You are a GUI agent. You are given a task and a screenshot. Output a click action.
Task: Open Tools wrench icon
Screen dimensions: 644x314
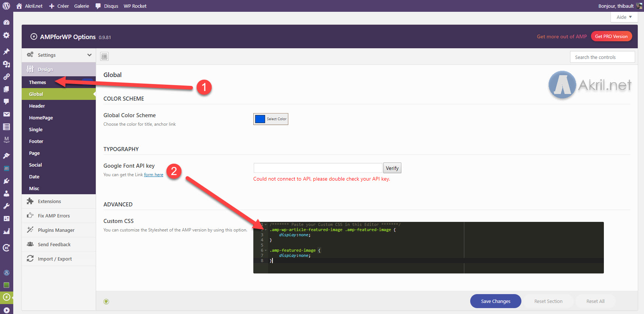coord(6,206)
